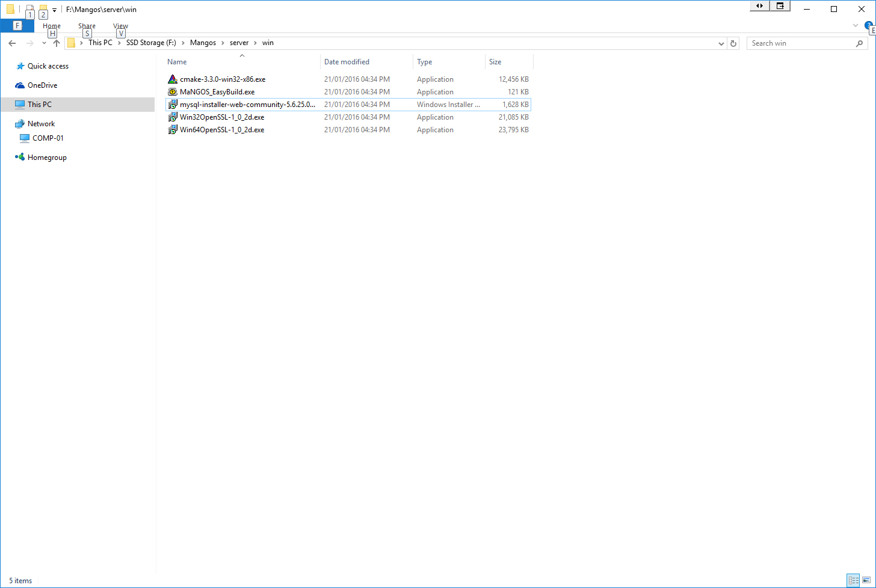Click the Properties quick access toolbar icon
Viewport: 876px width, 588px height.
pyautogui.click(x=29, y=9)
